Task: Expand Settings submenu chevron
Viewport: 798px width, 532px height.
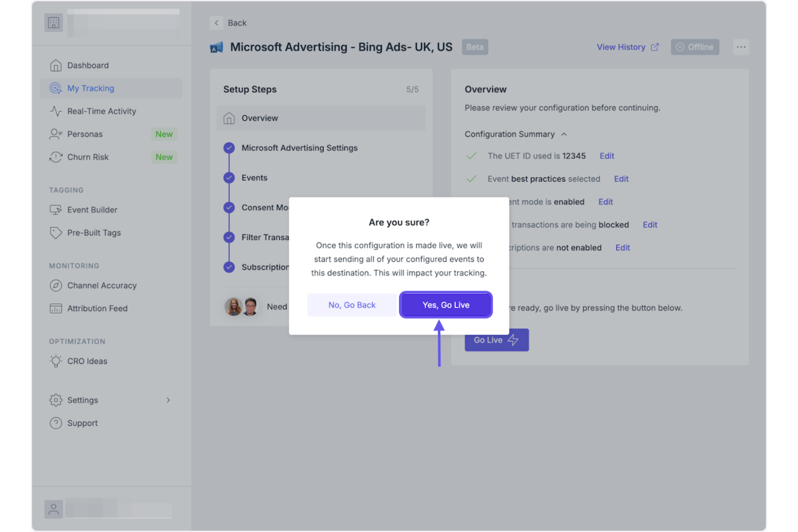Action: click(168, 400)
